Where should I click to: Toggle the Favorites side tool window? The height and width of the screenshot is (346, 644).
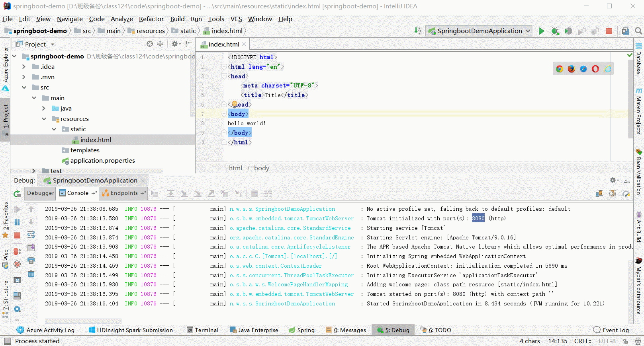[x=6, y=220]
